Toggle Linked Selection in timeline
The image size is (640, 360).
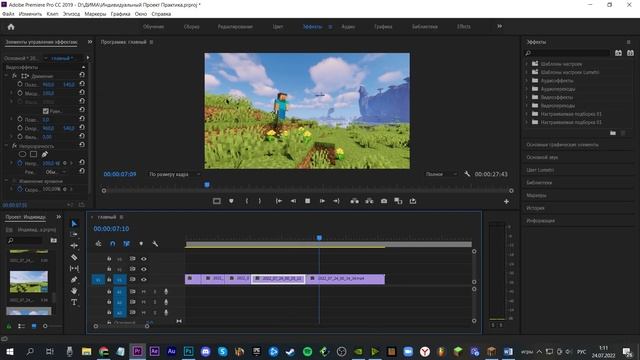[x=127, y=244]
